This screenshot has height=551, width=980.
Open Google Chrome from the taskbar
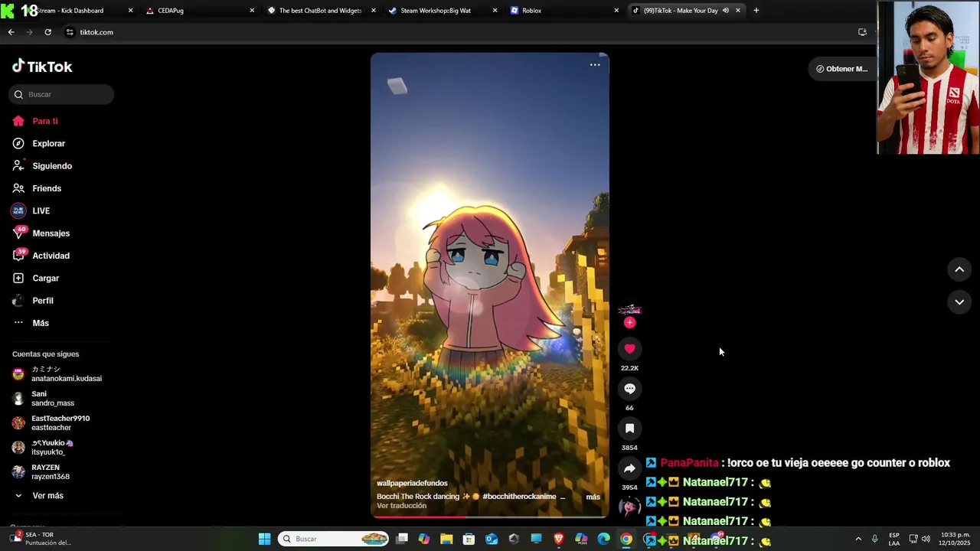(x=626, y=539)
